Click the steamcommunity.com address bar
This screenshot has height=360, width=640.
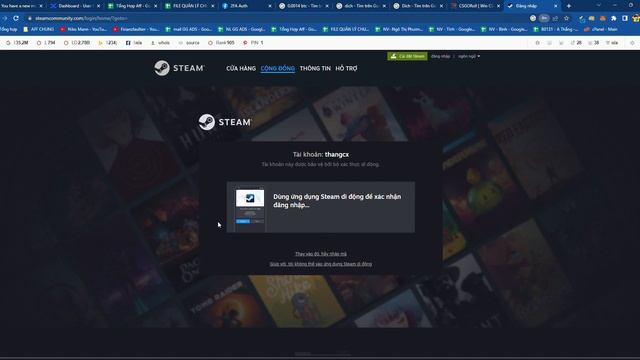278,18
